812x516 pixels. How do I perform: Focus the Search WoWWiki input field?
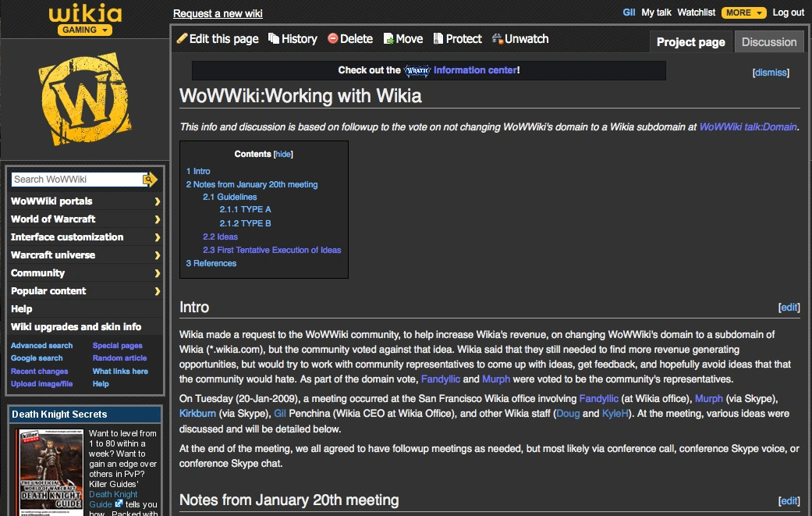76,180
